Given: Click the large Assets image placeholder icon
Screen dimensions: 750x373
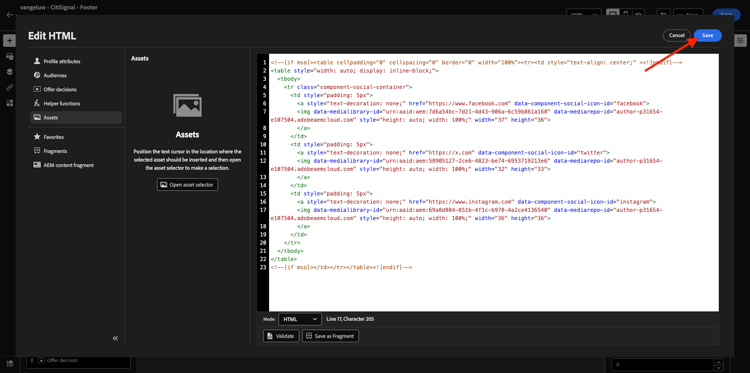Looking at the screenshot, I should coord(188,105).
